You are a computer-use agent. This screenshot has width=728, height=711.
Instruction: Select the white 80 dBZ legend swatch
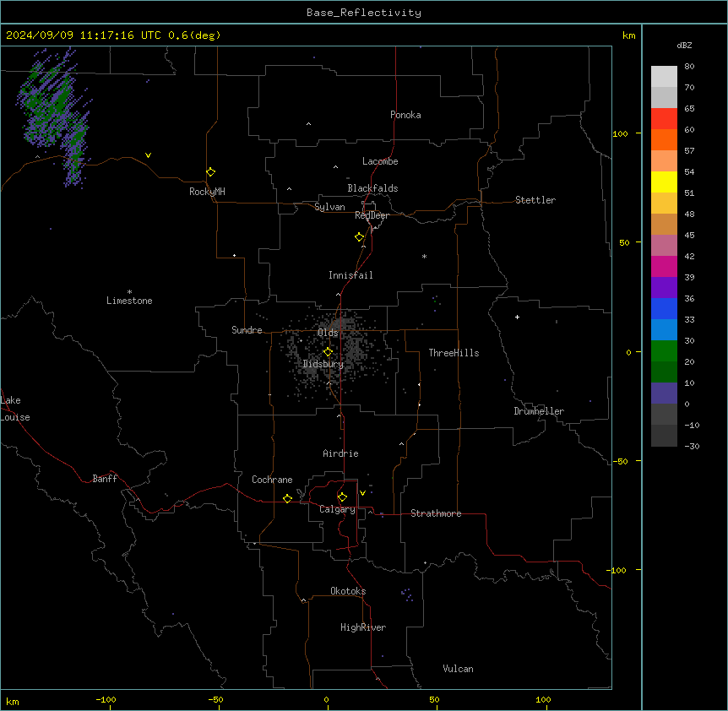(x=664, y=77)
